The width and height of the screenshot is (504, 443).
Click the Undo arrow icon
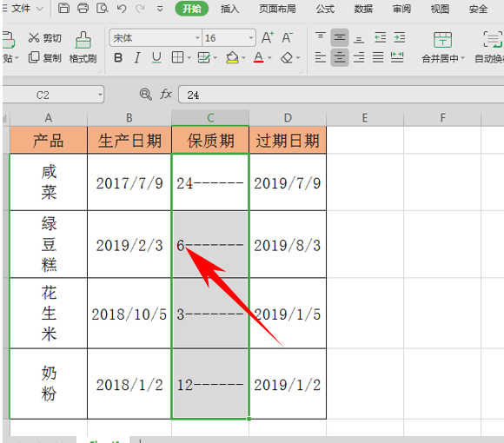[122, 9]
